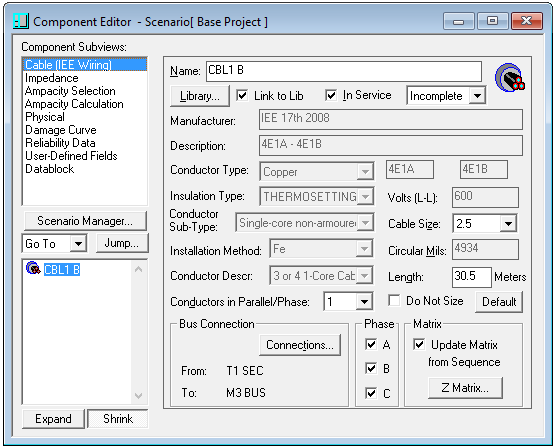Open Conductors in Parallel/Phase dropdown
The height and width of the screenshot is (446, 553).
point(364,302)
